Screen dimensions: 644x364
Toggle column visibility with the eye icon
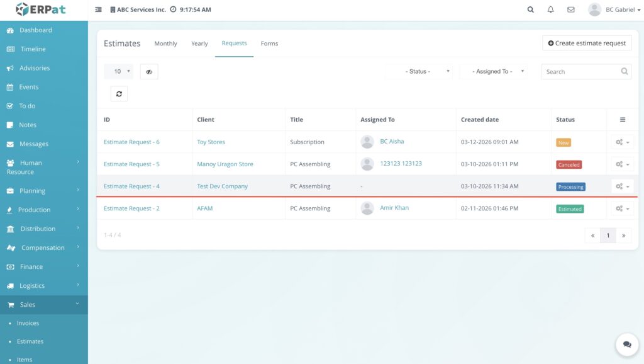click(149, 72)
